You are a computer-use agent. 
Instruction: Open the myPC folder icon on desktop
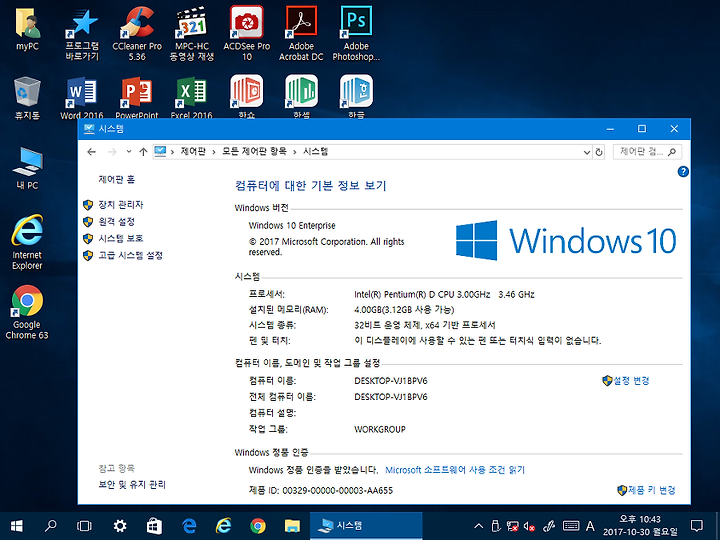[27, 30]
